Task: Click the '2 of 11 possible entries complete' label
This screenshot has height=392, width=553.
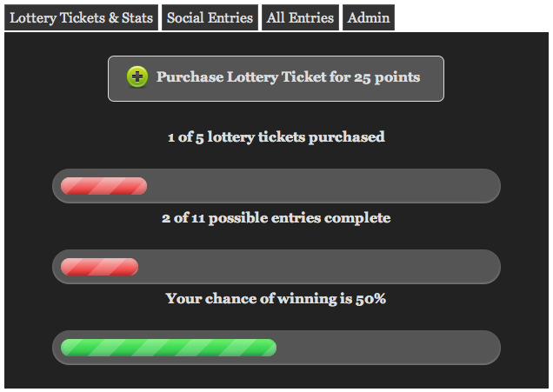Action: (x=276, y=218)
